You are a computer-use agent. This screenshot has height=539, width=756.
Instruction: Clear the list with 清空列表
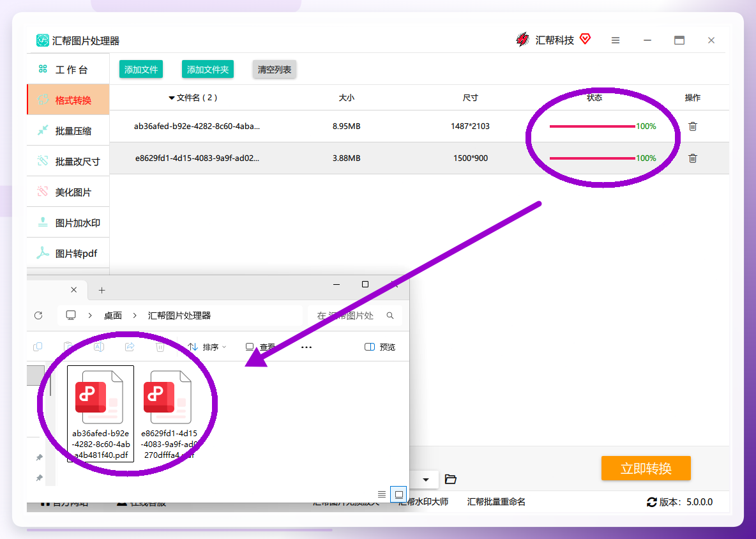point(275,70)
